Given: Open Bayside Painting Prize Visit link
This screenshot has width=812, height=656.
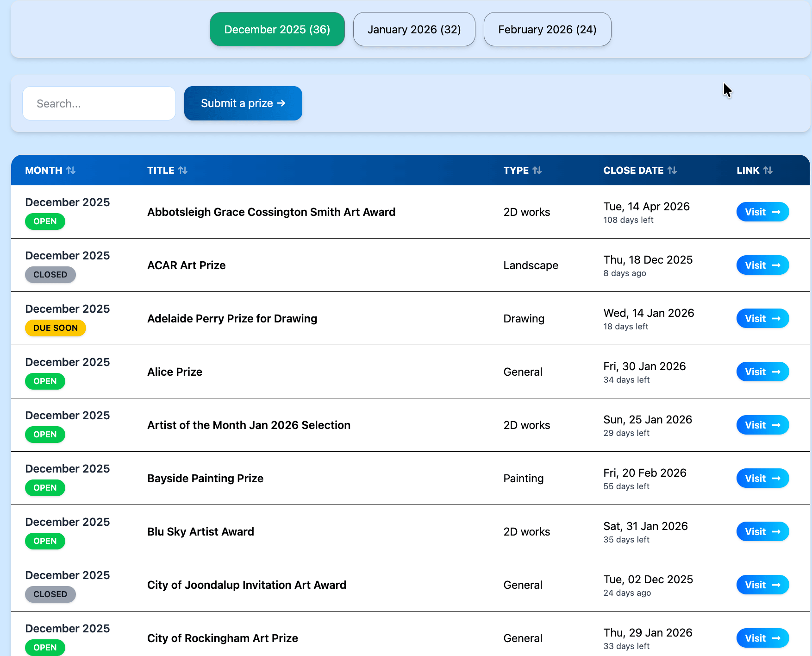Looking at the screenshot, I should (762, 479).
